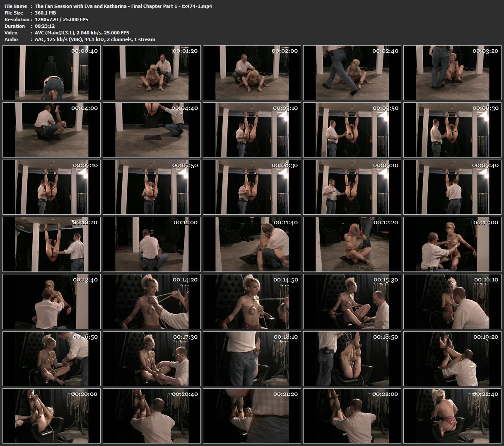Open the thumbnail stamped 00:14:50
Viewport: 504px width, 446px height.
(252, 302)
